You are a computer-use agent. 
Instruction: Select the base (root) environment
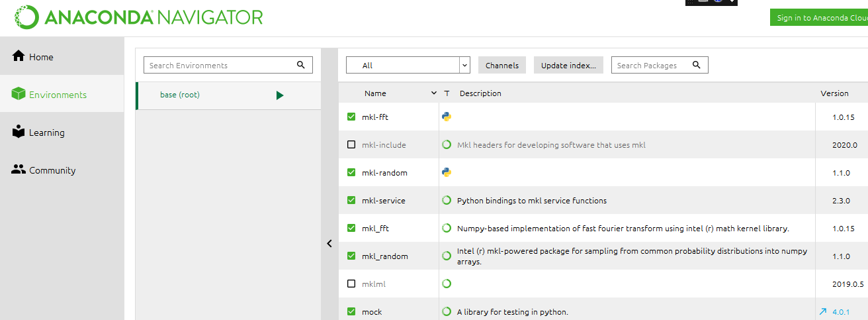click(x=228, y=95)
